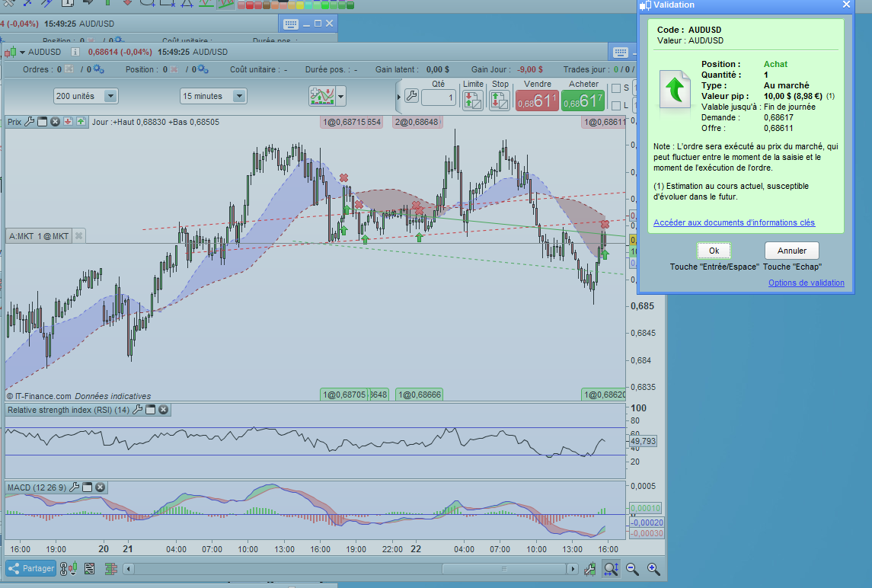The image size is (872, 588).
Task: Click the Partager share button
Action: [x=30, y=568]
